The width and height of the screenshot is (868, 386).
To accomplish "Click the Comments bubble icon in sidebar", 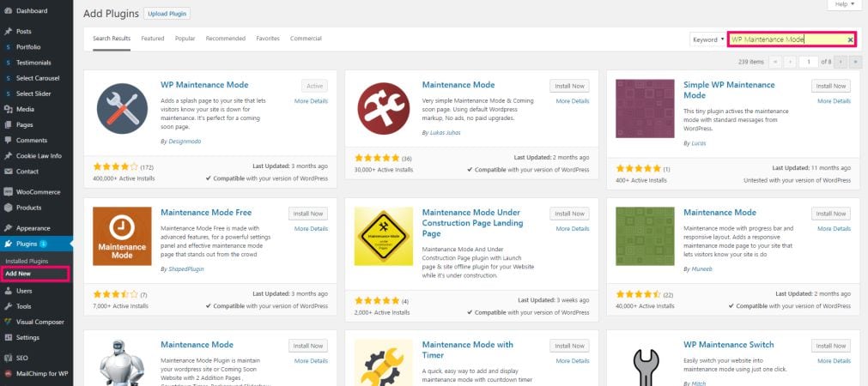I will pyautogui.click(x=8, y=140).
